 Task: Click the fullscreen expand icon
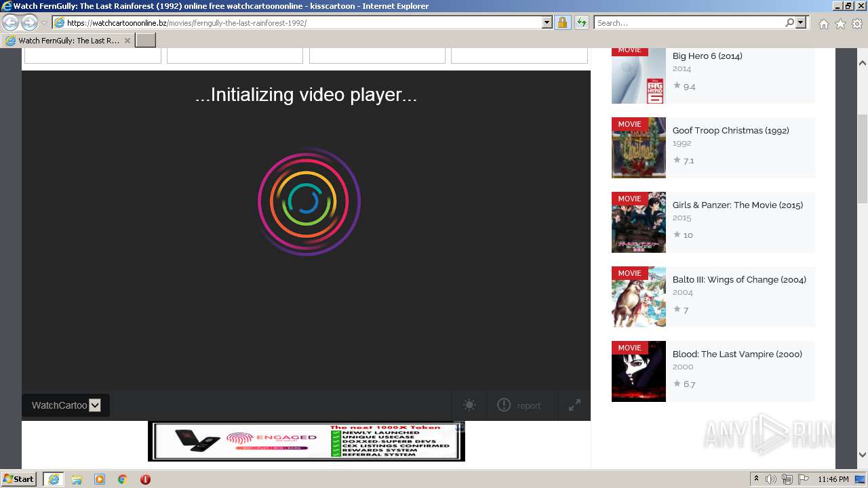tap(574, 405)
